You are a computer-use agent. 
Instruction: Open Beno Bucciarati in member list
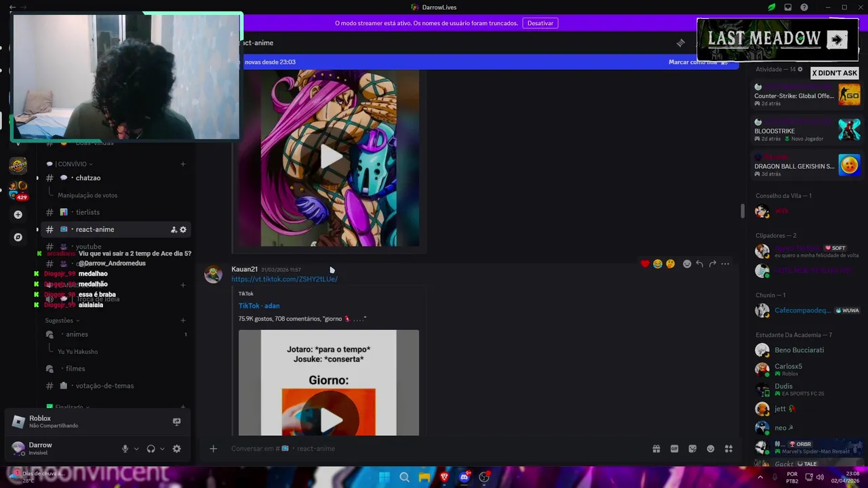pyautogui.click(x=799, y=350)
